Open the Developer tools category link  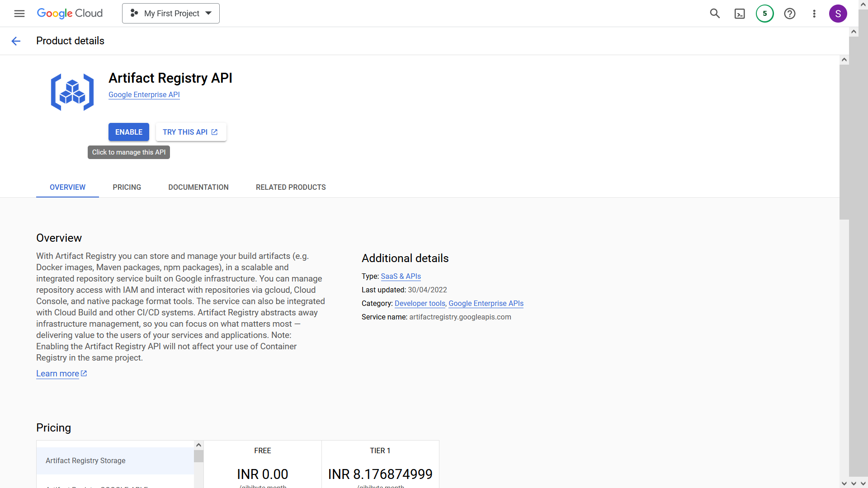[420, 303]
